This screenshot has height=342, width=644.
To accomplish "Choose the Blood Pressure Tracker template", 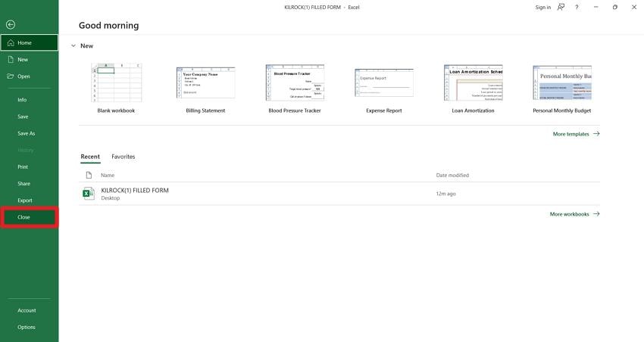I will click(x=295, y=82).
